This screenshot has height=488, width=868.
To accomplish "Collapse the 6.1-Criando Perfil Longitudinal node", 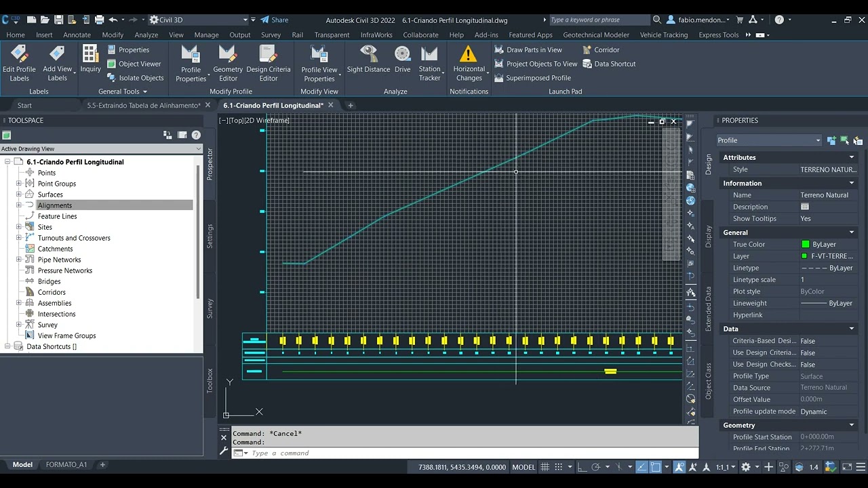I will tap(8, 162).
